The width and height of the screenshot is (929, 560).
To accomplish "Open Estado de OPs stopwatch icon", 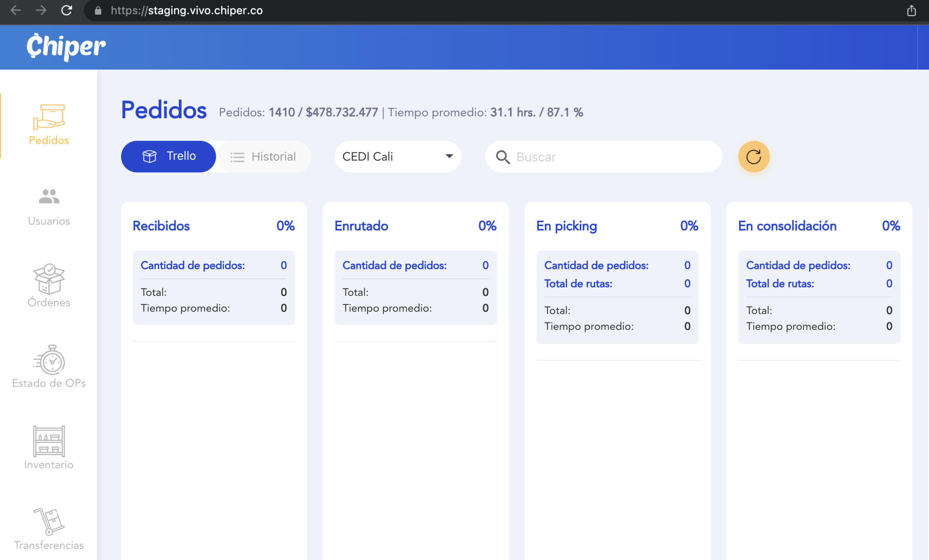I will click(49, 360).
